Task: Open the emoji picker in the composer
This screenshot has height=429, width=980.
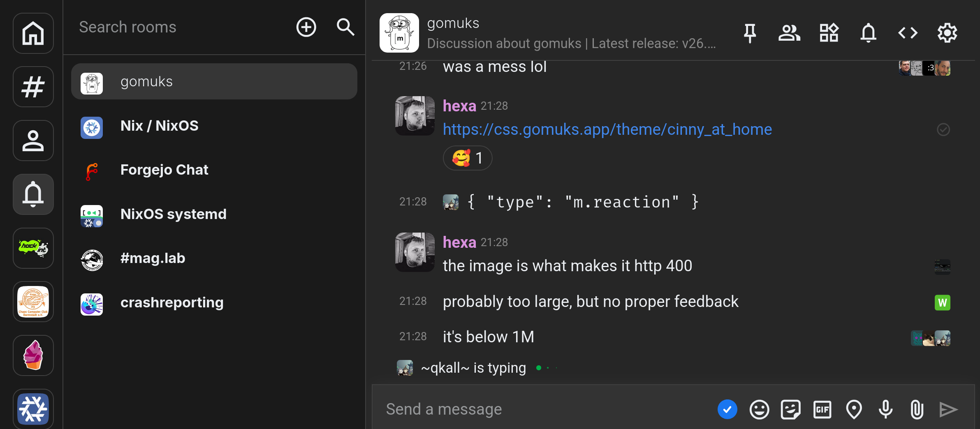Action: (759, 409)
